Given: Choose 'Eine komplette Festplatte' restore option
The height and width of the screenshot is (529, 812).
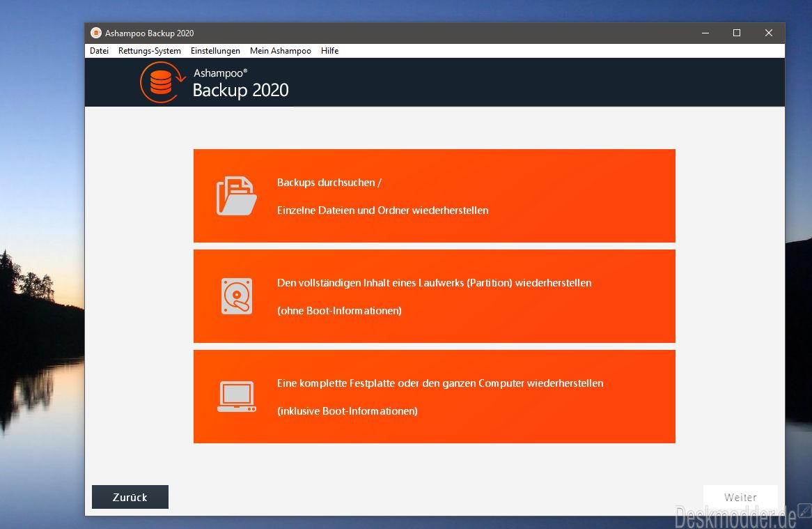Looking at the screenshot, I should 435,397.
